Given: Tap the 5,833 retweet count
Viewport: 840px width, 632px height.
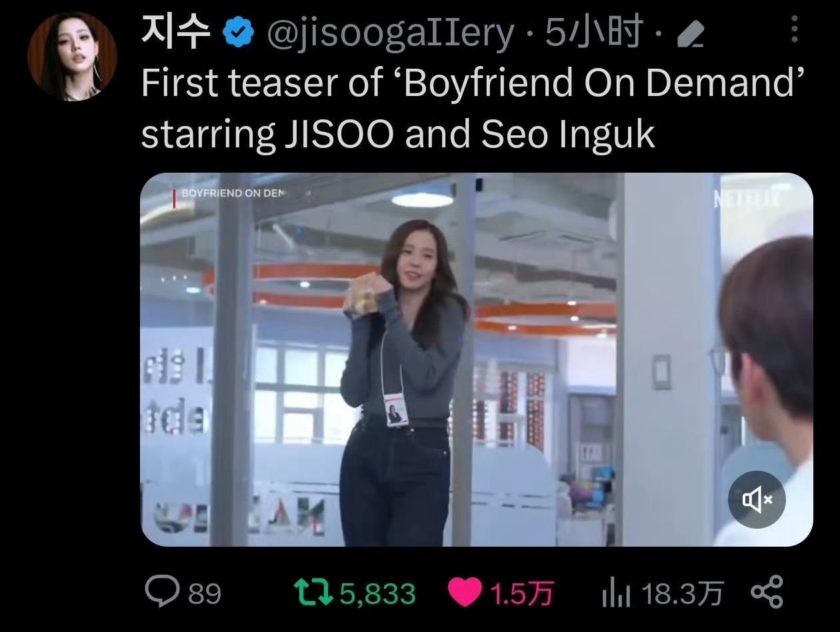Looking at the screenshot, I should [x=378, y=593].
